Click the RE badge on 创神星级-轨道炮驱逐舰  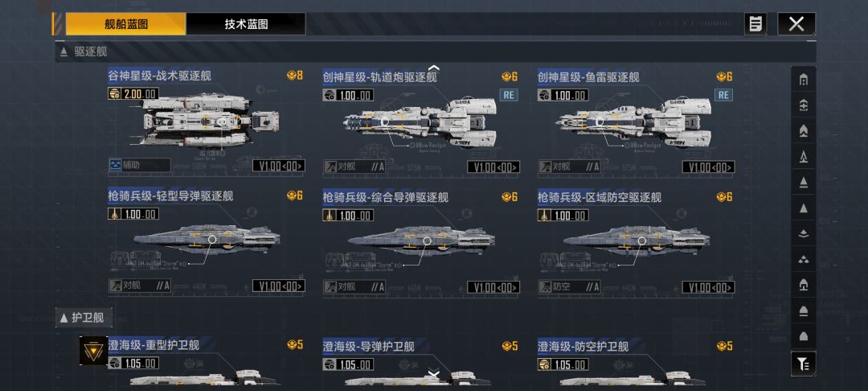click(x=509, y=95)
